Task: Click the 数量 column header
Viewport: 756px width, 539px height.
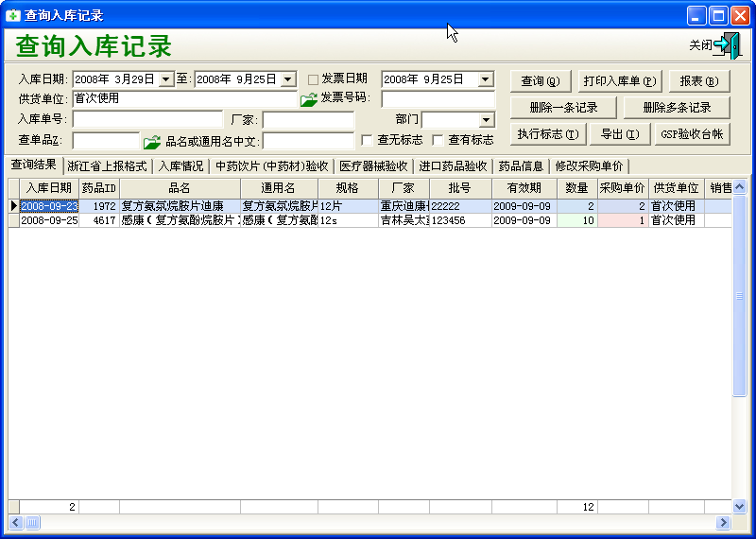Action: click(x=577, y=188)
